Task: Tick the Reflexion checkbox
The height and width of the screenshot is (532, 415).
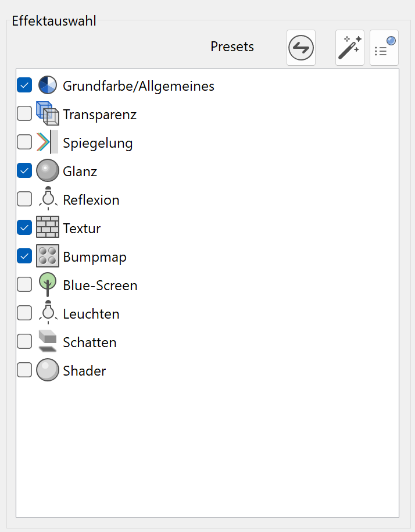Action: [24, 199]
